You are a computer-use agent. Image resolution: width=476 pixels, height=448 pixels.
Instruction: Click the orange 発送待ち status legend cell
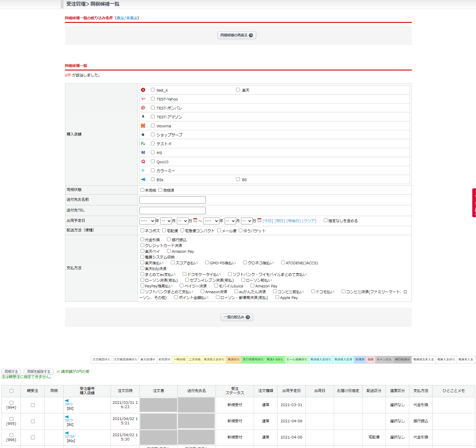point(234,360)
